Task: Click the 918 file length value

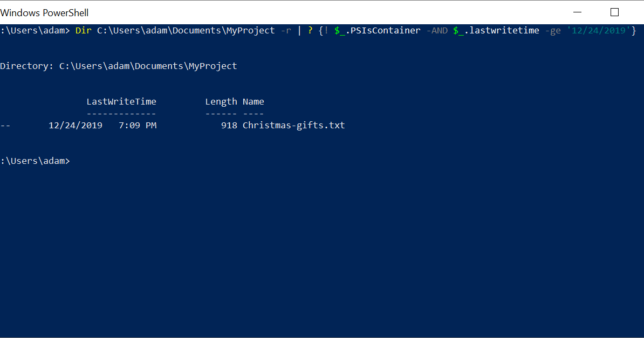Action: tap(229, 125)
